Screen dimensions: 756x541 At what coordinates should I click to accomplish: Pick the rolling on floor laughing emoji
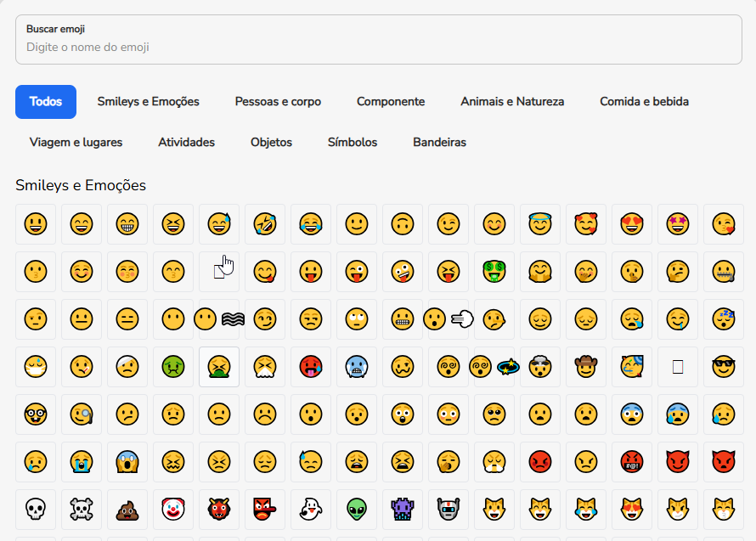(x=265, y=224)
